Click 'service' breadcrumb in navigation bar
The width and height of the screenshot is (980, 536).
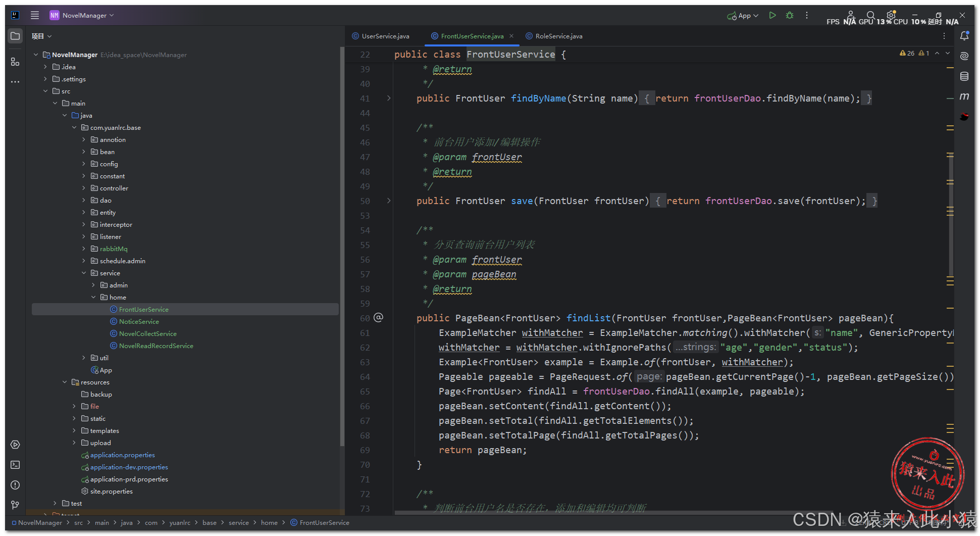pos(238,522)
